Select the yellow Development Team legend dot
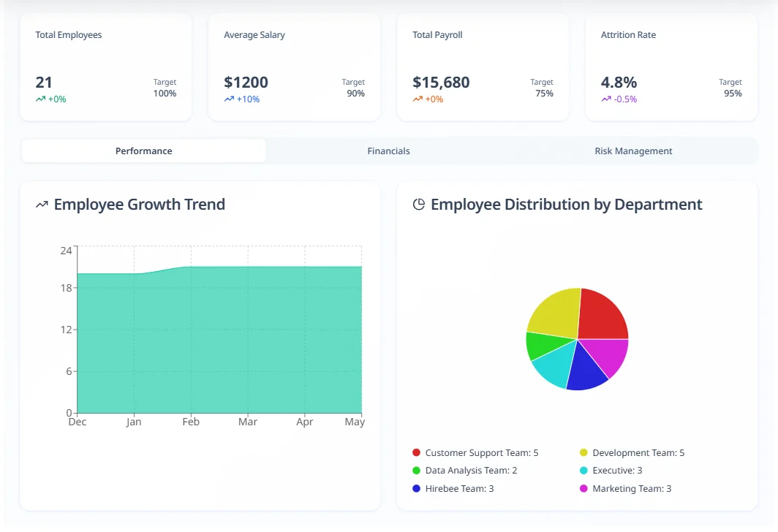This screenshot has height=532, width=778. click(x=583, y=452)
